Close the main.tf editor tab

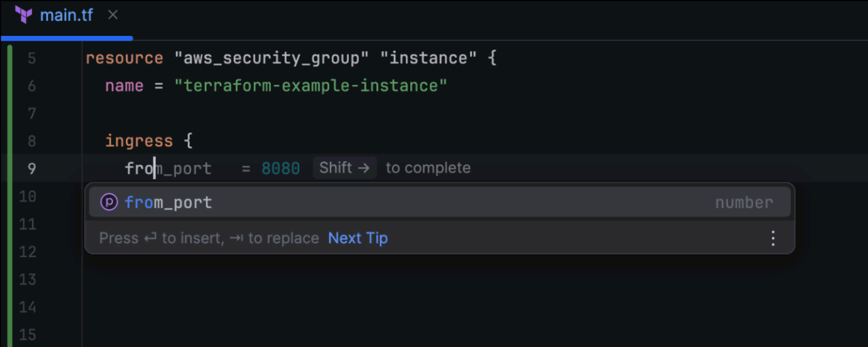113,15
